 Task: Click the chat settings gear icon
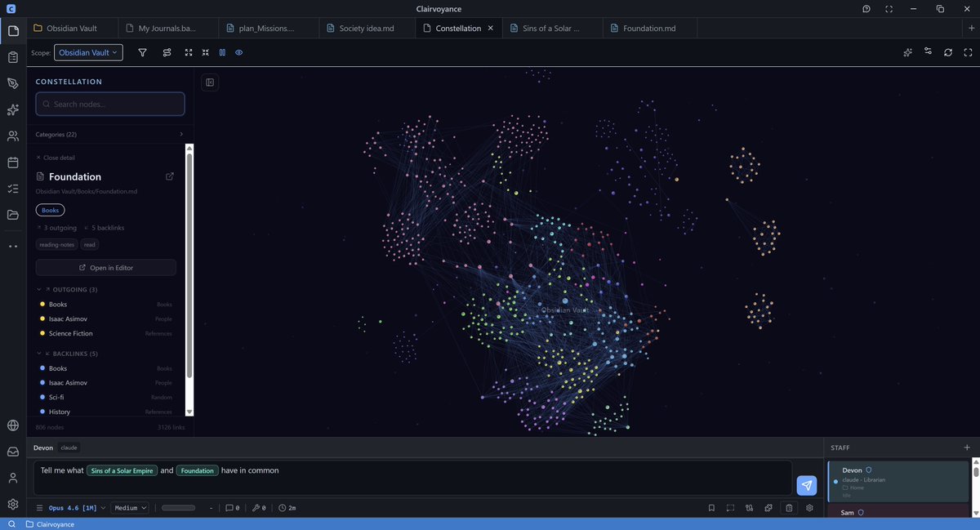809,508
